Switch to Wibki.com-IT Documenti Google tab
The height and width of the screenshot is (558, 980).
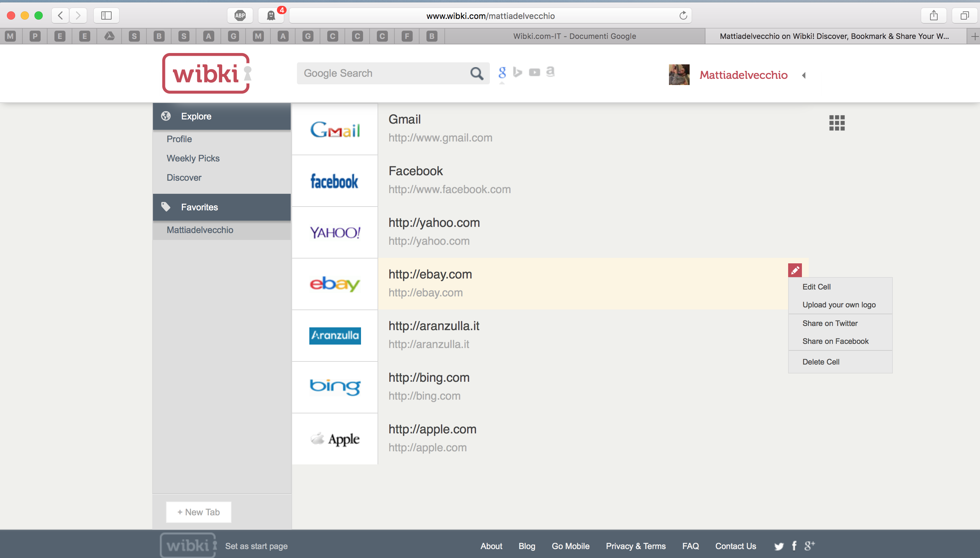[574, 36]
